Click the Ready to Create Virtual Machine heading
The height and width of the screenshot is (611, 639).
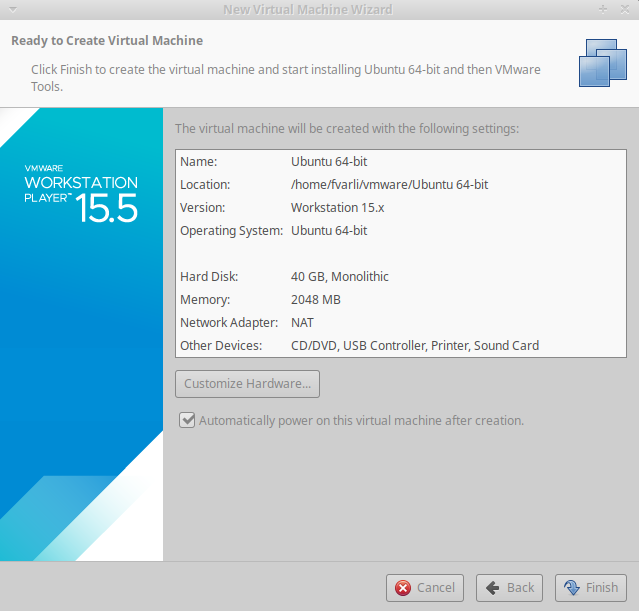coord(107,40)
